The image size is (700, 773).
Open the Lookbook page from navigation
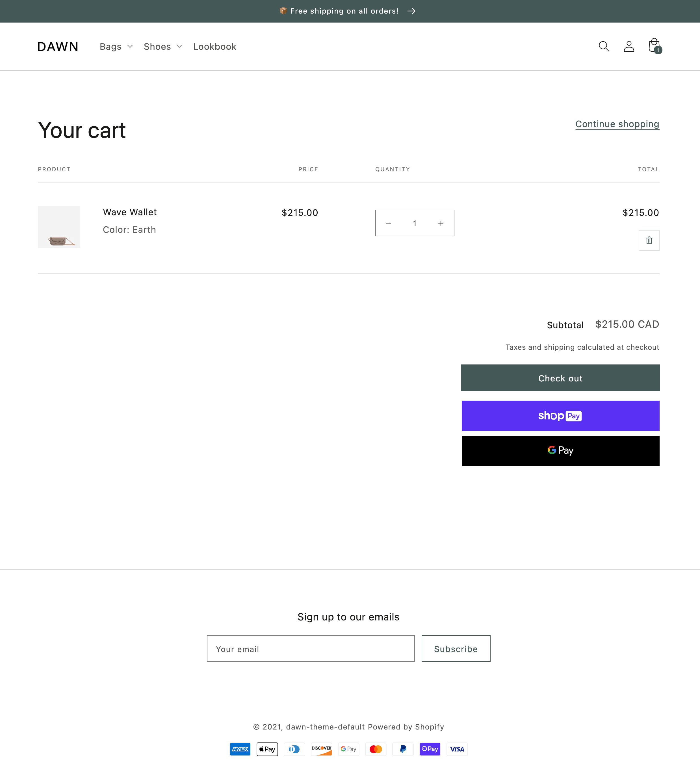[x=215, y=46]
